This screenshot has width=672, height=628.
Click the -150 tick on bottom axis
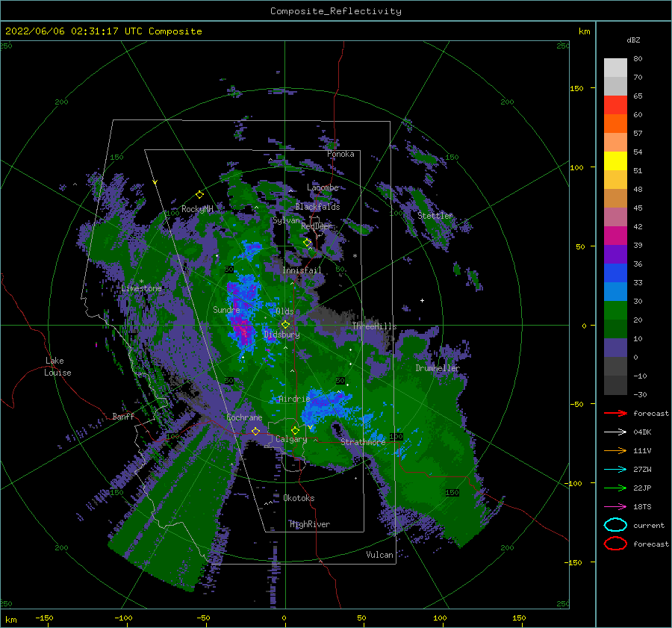tap(44, 618)
